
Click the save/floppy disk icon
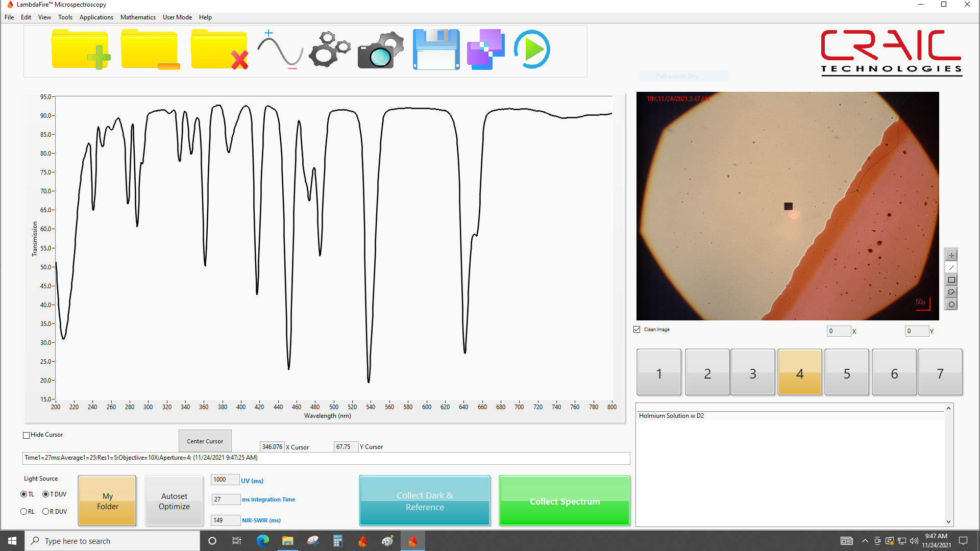[x=436, y=49]
